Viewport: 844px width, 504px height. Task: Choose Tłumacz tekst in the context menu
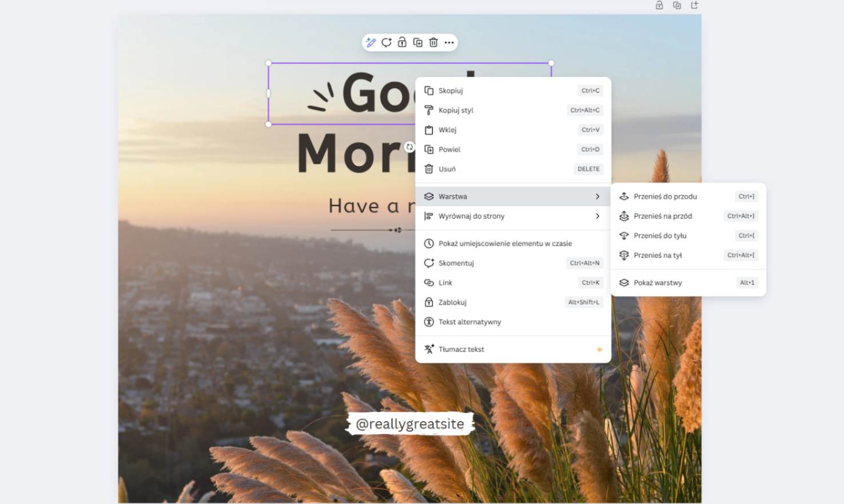tap(513, 349)
